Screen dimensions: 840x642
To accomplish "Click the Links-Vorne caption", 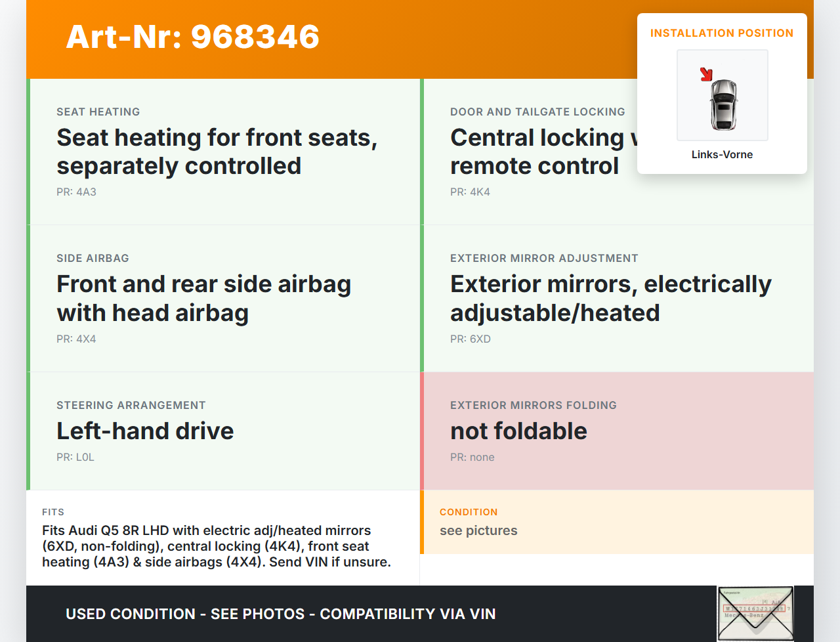I will tap(722, 155).
